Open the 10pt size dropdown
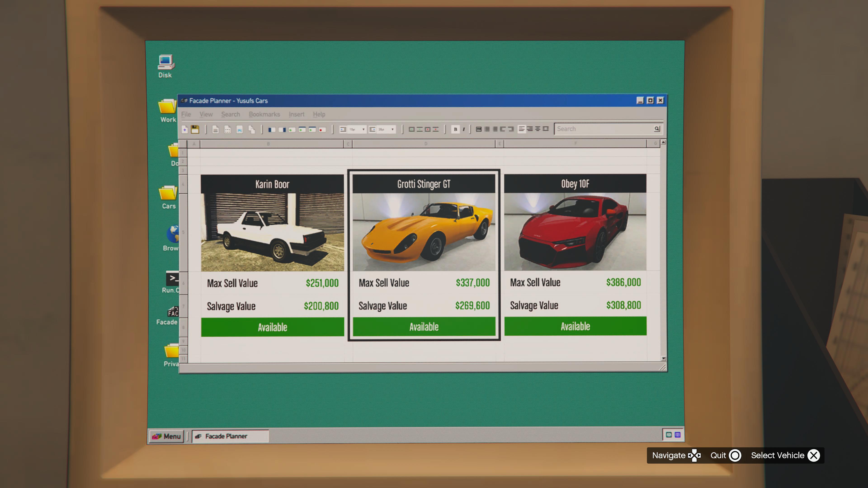The height and width of the screenshot is (488, 868). pos(363,129)
